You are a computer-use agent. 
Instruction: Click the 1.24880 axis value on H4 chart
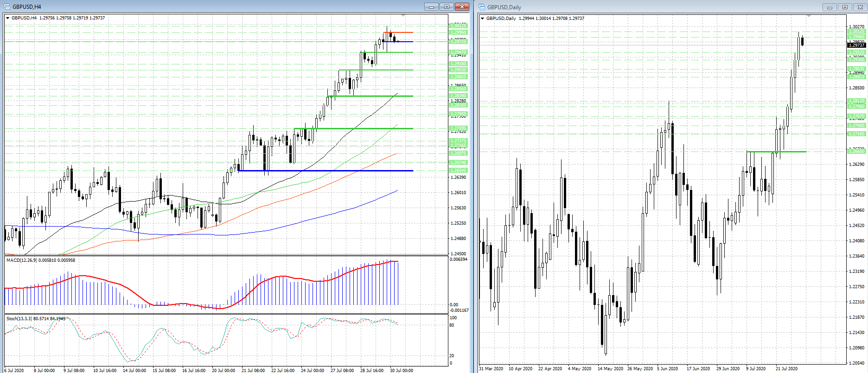[x=459, y=239]
